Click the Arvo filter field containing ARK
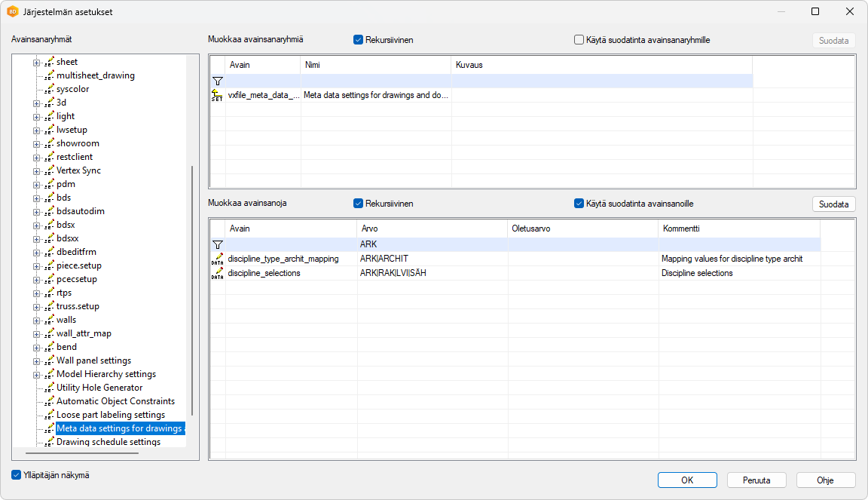 [432, 244]
